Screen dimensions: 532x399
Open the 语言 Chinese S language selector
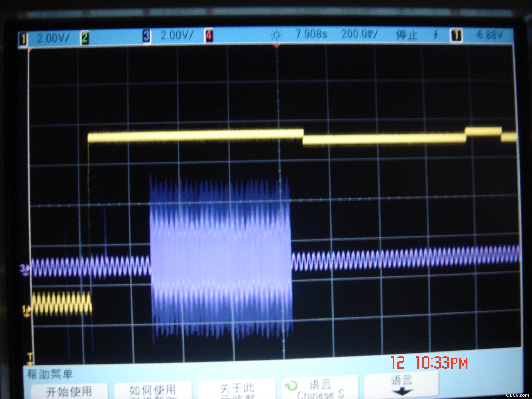[x=320, y=388]
